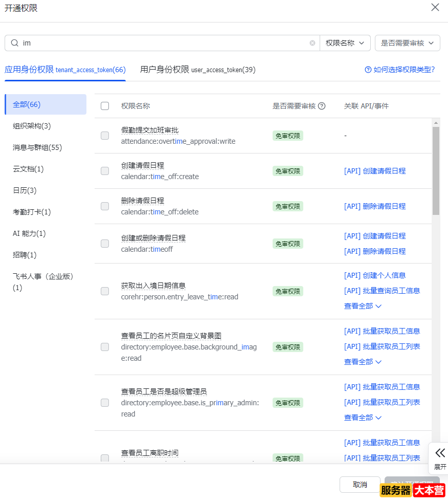Image resolution: width=448 pixels, height=503 pixels.
Task: Click the scrollbar up arrow
Action: (436, 122)
